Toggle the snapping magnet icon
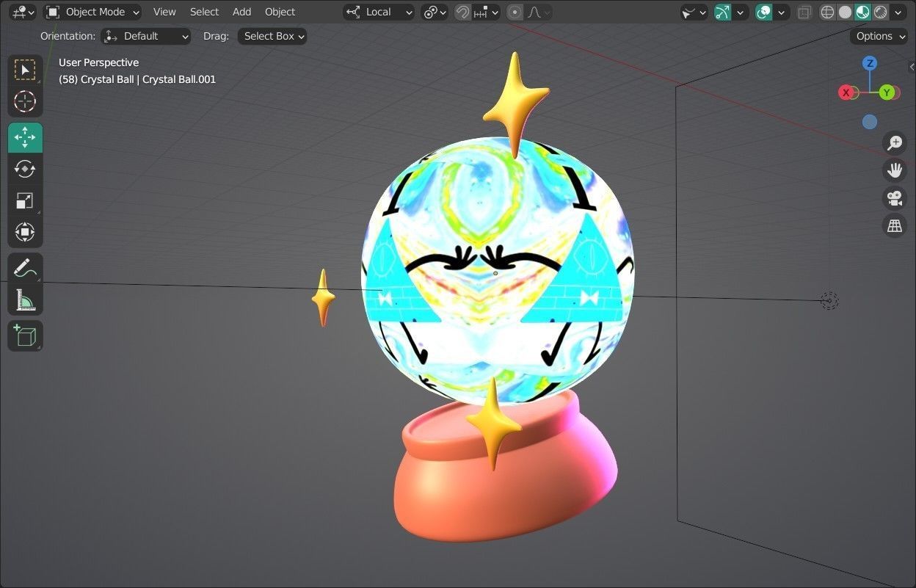This screenshot has height=588, width=916. (462, 12)
